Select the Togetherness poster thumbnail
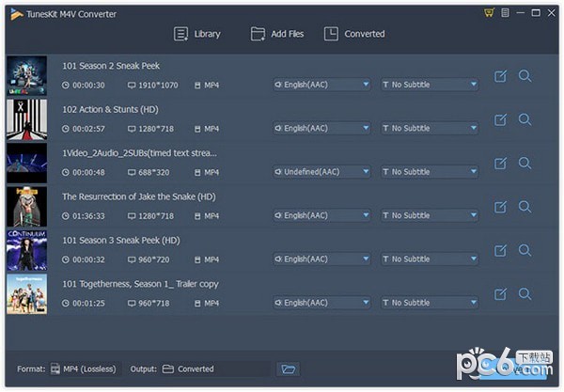The width and height of the screenshot is (564, 392). [26, 294]
